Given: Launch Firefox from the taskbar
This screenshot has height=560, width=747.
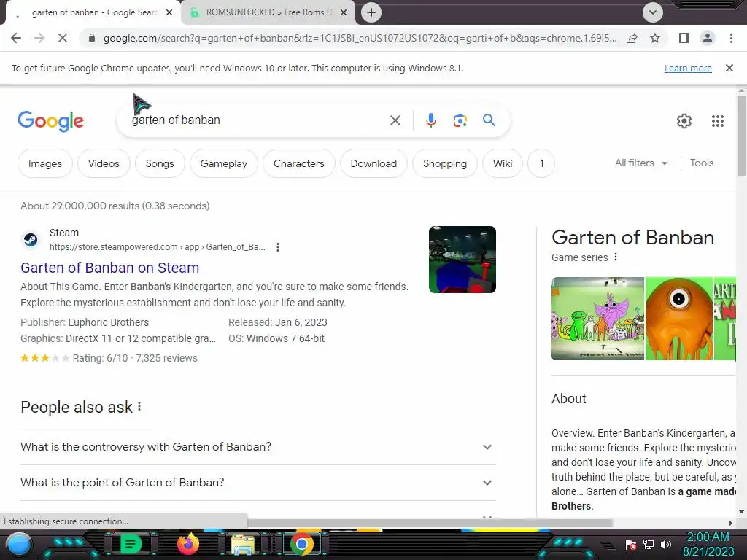Looking at the screenshot, I should pos(187,544).
